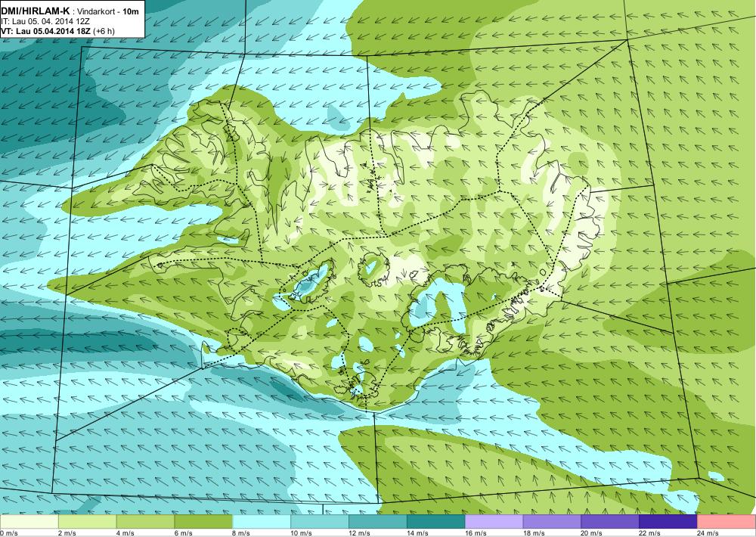Click the '8 m/s' legend label
756x537 pixels.
pos(242,533)
